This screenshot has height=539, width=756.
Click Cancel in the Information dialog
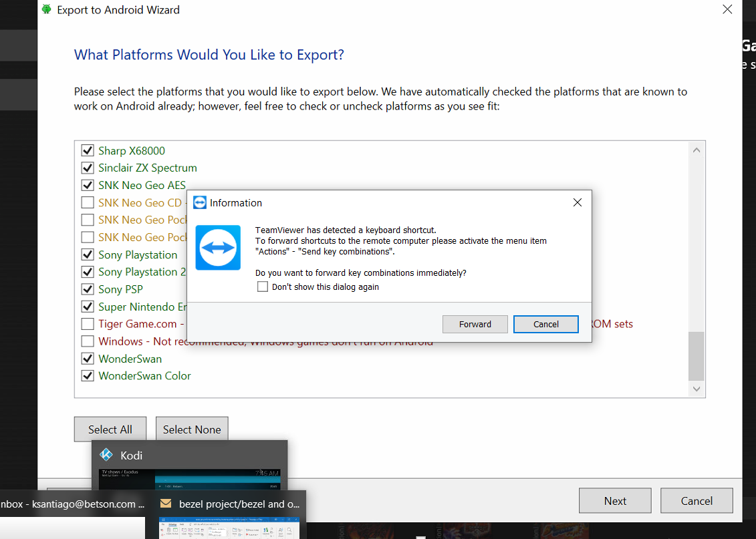click(546, 324)
